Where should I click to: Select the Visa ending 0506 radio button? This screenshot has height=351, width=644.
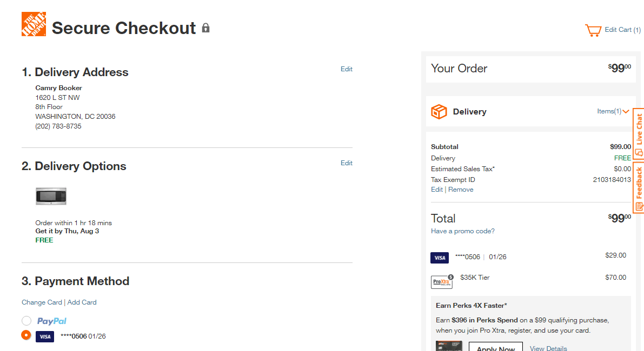pos(26,335)
